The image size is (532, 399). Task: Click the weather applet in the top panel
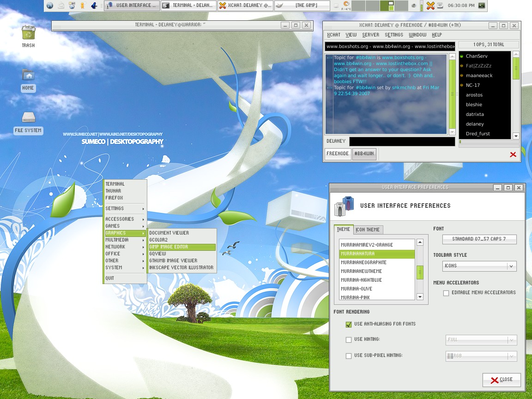pyautogui.click(x=346, y=6)
